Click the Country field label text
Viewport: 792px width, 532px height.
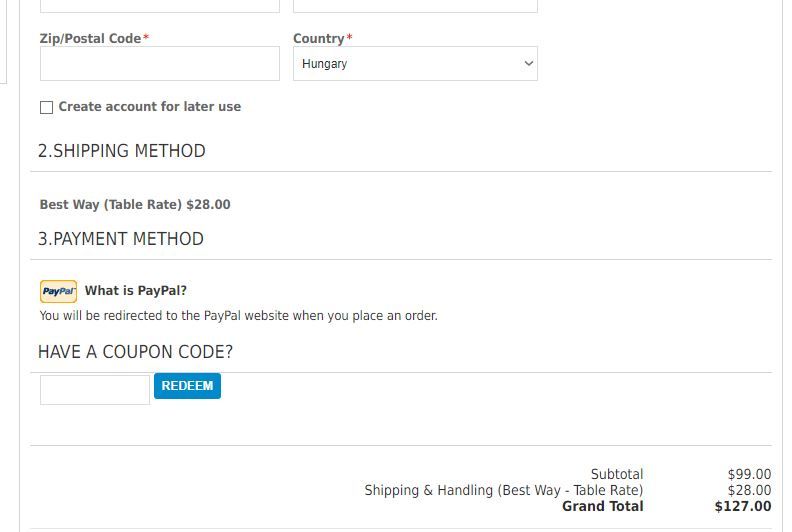(318, 38)
